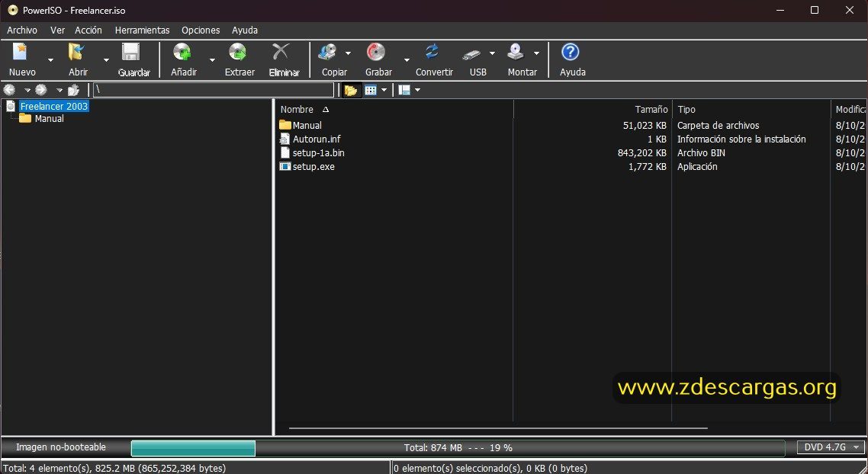The height and width of the screenshot is (474, 868).
Task: Click the USB drive toolbar icon
Action: (x=471, y=54)
